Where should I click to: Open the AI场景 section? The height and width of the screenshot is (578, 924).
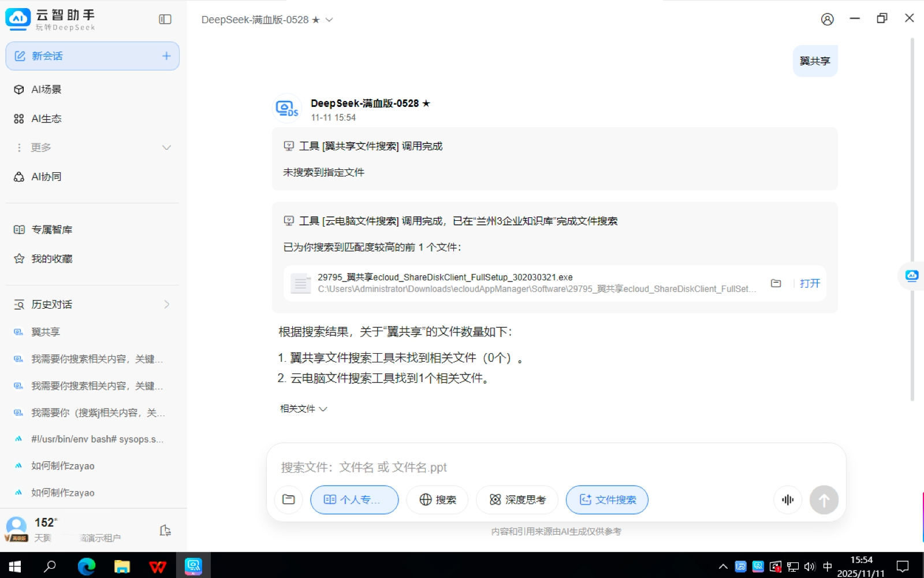[x=92, y=90]
